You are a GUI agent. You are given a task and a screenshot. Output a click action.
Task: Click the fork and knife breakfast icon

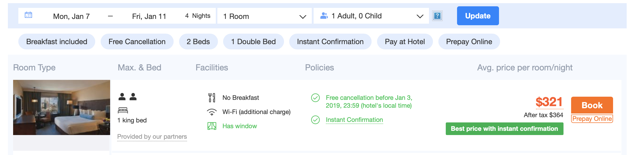pyautogui.click(x=212, y=98)
